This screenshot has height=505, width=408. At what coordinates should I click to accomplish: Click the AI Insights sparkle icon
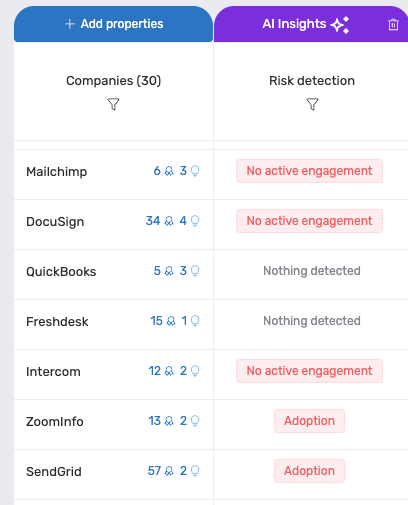pos(340,25)
